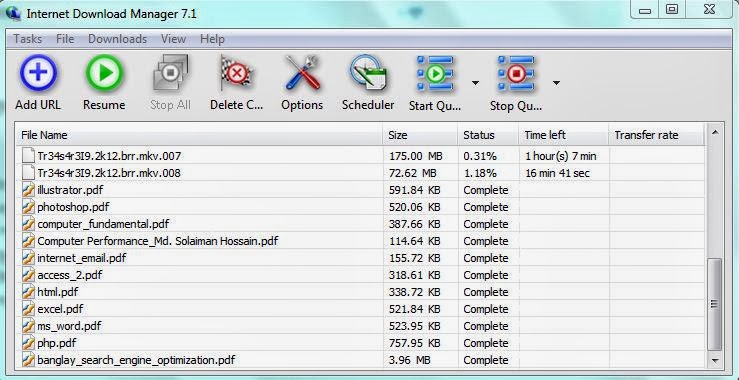
Task: Click the PDF icon beside html.pdf
Action: [29, 292]
